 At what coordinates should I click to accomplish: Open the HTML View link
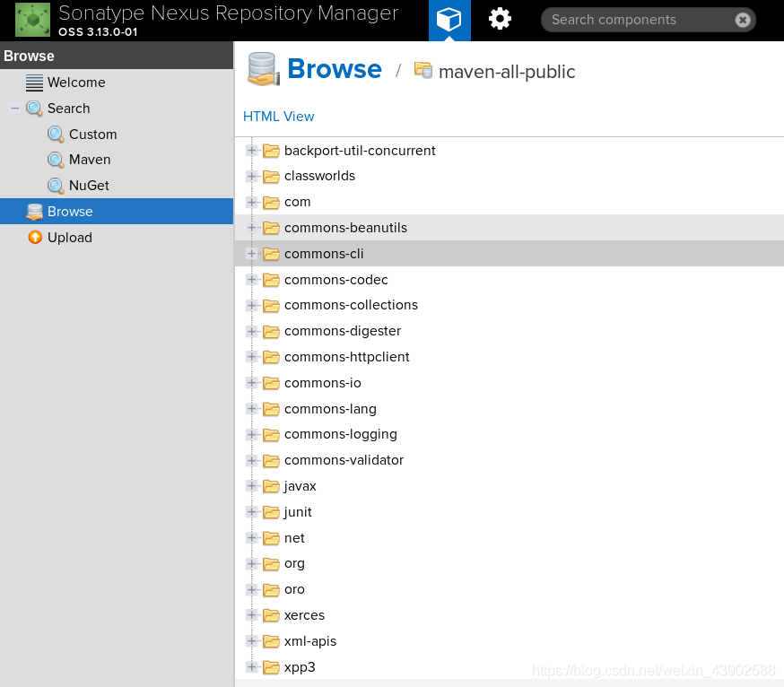[x=278, y=117]
